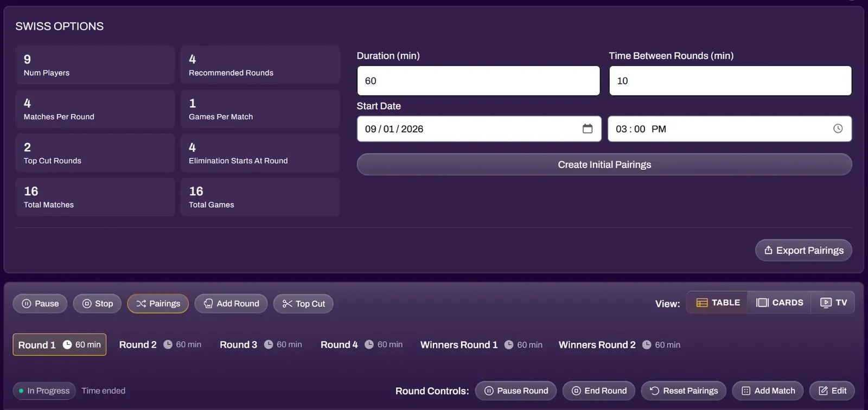Click the Round Controls label
Viewport: 868px width, 410px height.
(432, 391)
